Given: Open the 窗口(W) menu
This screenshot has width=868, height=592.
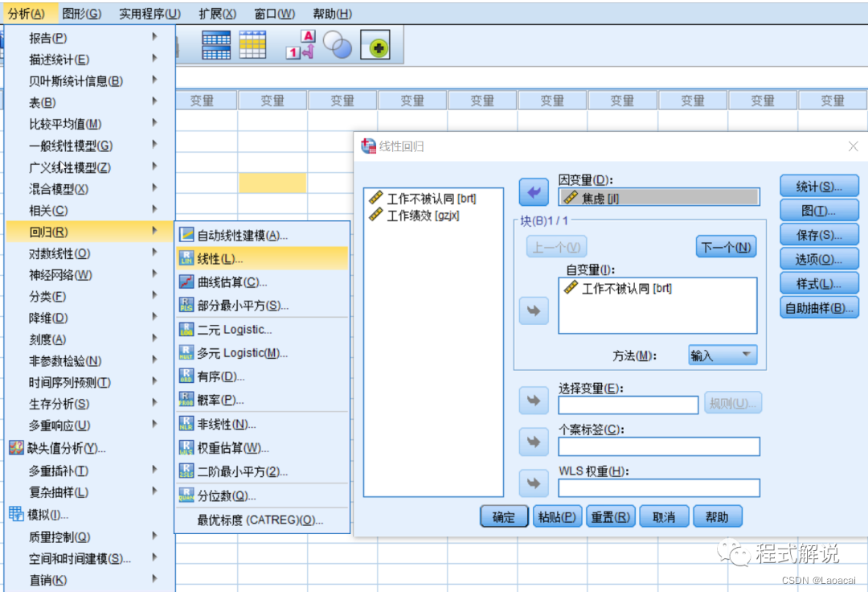Looking at the screenshot, I should click(x=275, y=14).
